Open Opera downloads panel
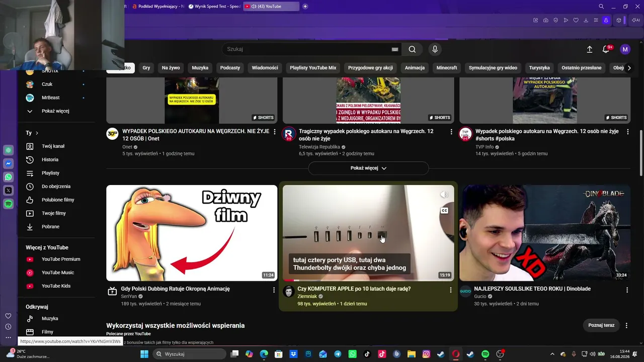The height and width of the screenshot is (362, 644). pos(586,20)
